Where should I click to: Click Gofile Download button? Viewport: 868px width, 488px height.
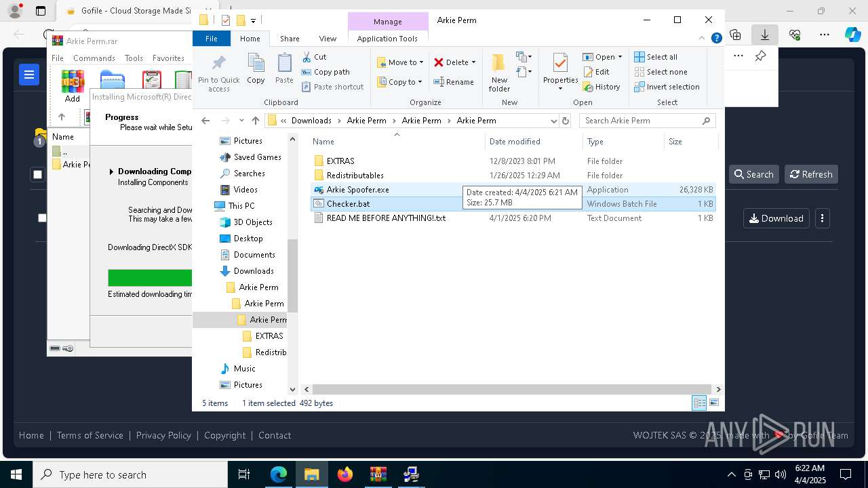coord(776,218)
